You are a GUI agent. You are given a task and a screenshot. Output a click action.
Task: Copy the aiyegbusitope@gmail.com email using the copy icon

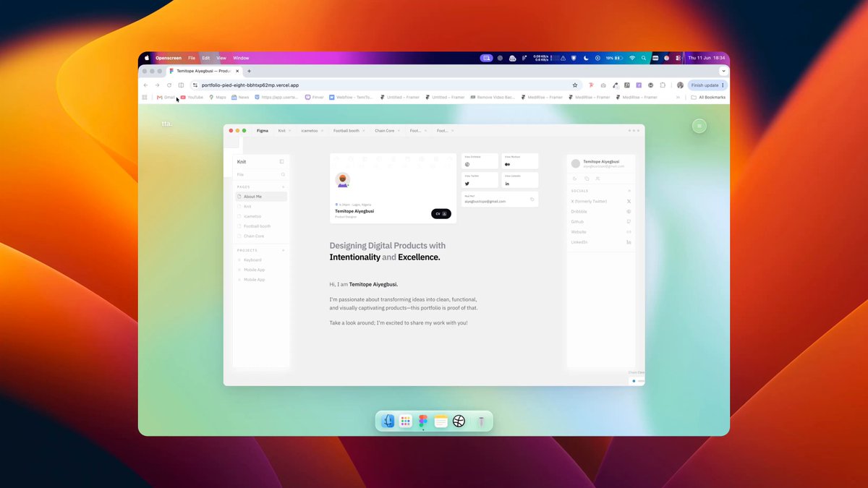(532, 200)
